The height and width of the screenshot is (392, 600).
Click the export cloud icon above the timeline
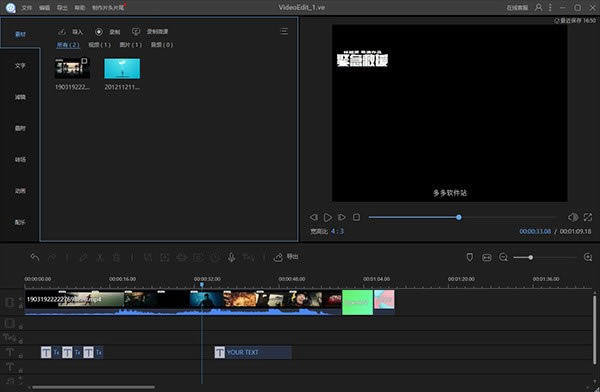[278, 257]
